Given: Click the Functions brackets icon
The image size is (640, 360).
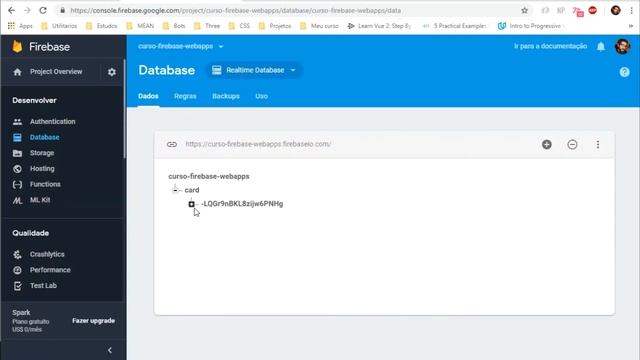Looking at the screenshot, I should (x=17, y=184).
